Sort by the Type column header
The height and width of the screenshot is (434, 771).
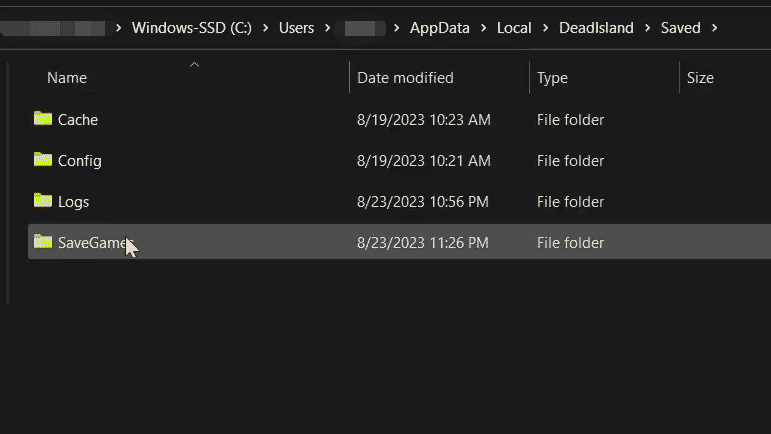[552, 78]
